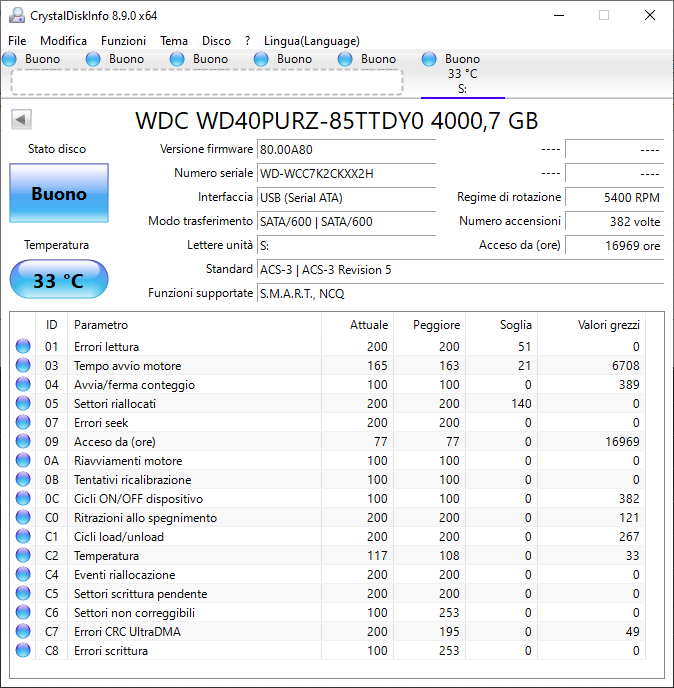The width and height of the screenshot is (674, 688).
Task: Click the Modo trasferimento field SATA/600
Action: click(346, 222)
